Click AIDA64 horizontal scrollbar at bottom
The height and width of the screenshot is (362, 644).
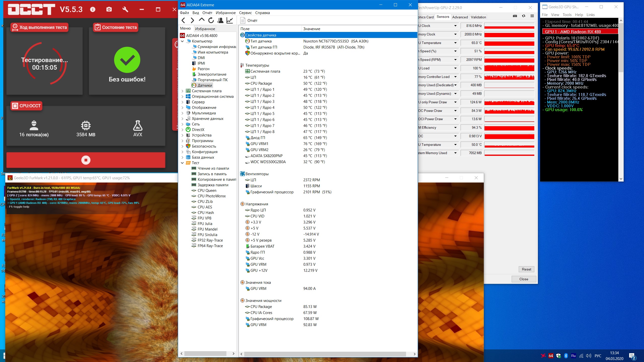pyautogui.click(x=325, y=354)
